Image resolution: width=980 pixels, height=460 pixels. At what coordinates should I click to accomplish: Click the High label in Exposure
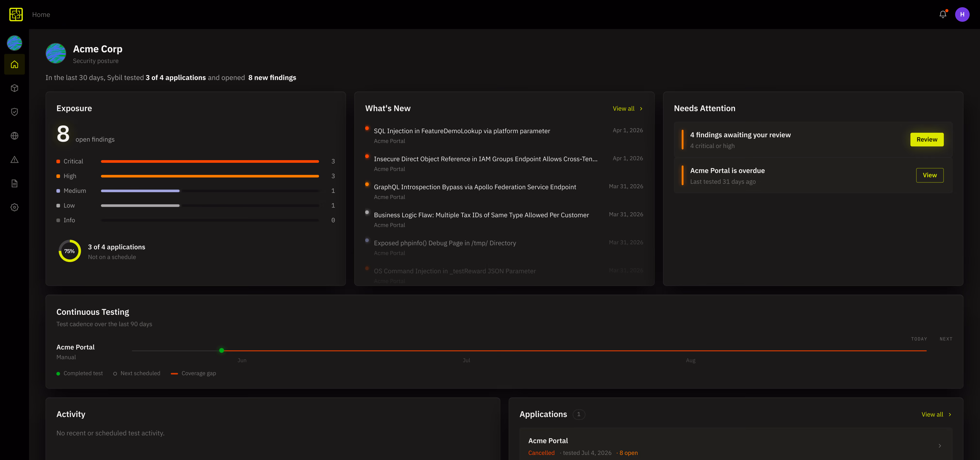coord(70,176)
